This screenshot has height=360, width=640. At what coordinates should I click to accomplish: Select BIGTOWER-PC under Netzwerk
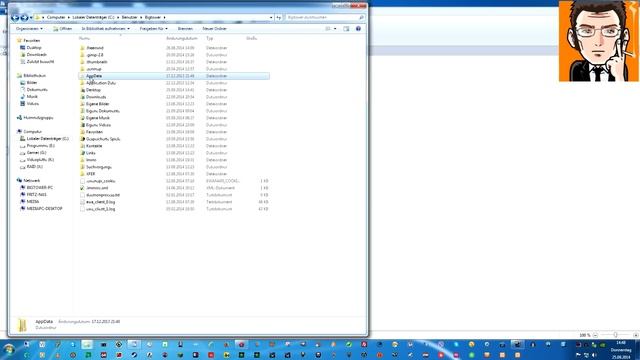click(40, 188)
